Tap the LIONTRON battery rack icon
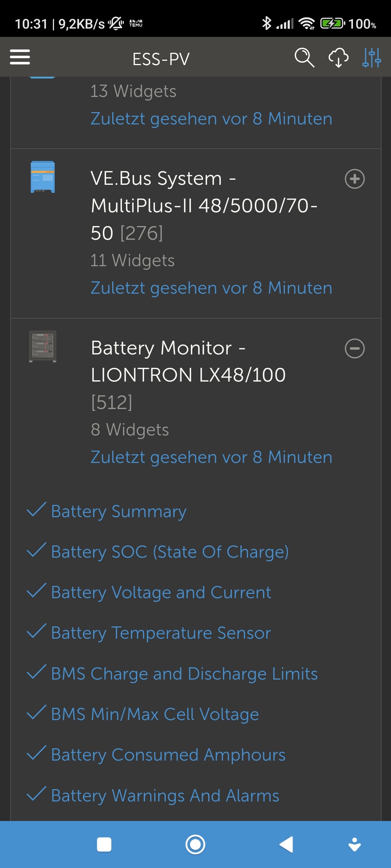This screenshot has height=868, width=391. (43, 346)
